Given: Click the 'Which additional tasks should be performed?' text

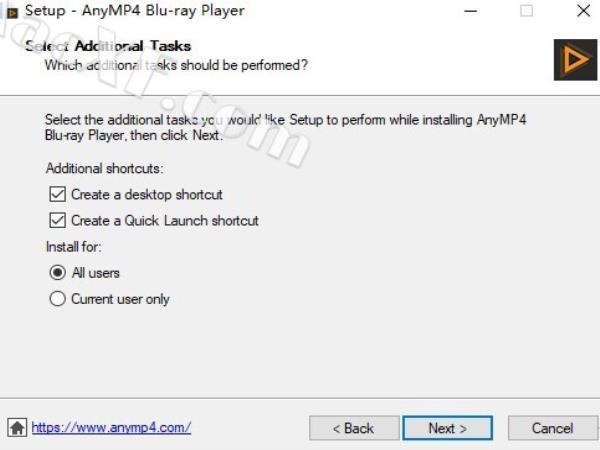Looking at the screenshot, I should tap(176, 65).
